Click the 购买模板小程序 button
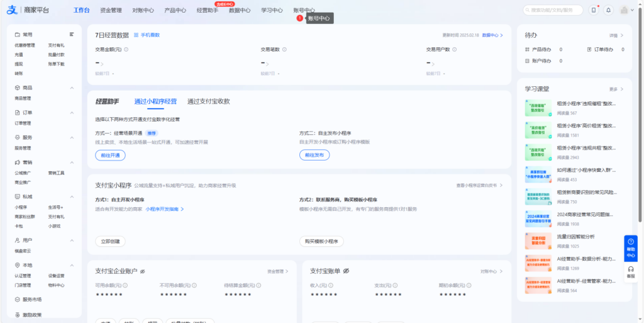The height and width of the screenshot is (323, 644). 321,242
